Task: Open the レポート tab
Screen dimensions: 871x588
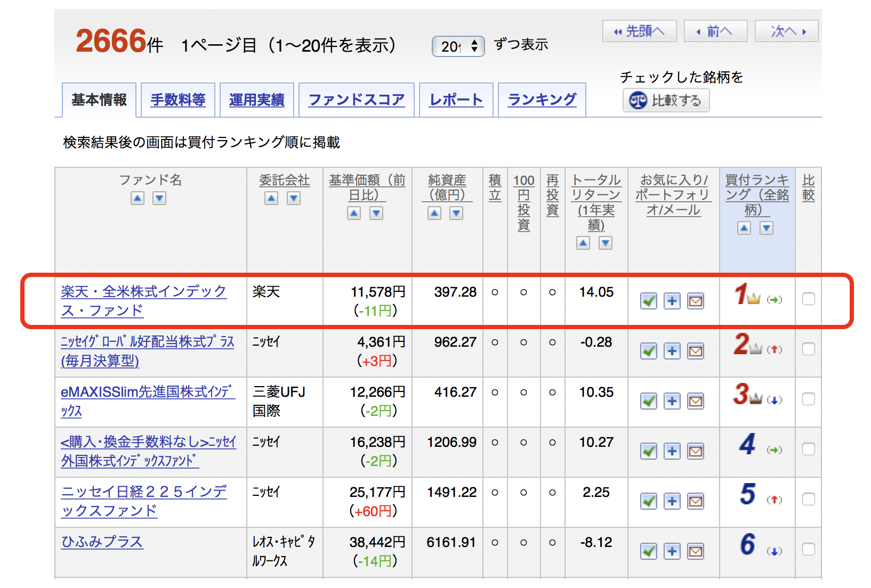Action: pyautogui.click(x=456, y=100)
